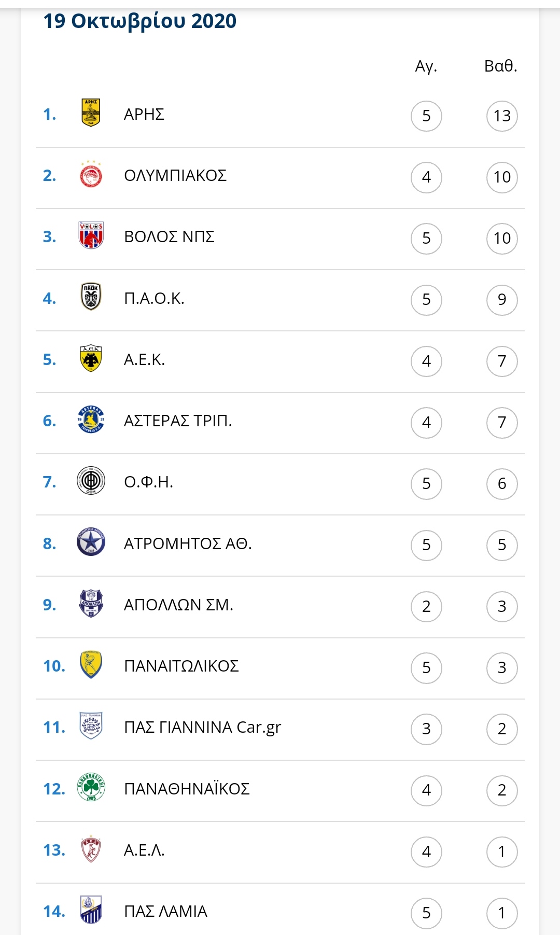Click the Αγ. matches column header
The image size is (560, 935).
tap(426, 66)
